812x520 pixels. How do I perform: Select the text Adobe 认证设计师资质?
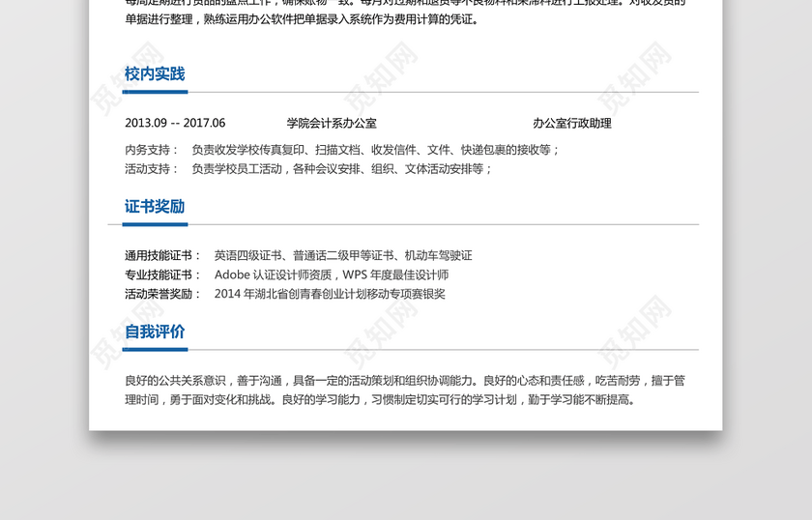(x=273, y=274)
